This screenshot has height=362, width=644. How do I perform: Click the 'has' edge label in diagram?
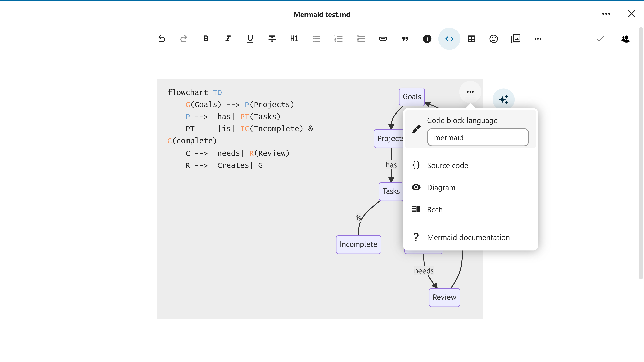[x=391, y=165]
